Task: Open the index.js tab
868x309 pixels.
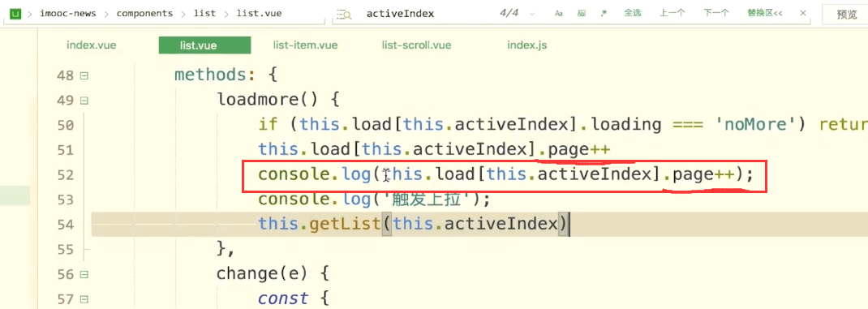Action: [527, 45]
